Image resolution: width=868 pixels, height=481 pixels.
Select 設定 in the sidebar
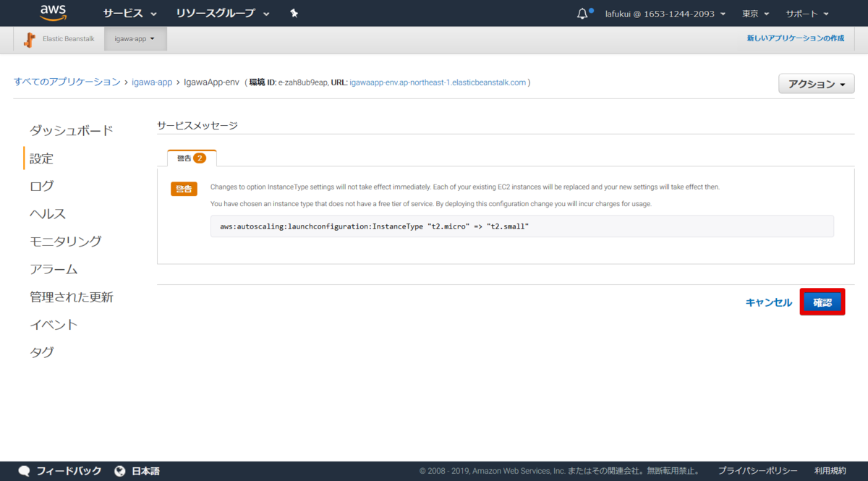pos(41,158)
